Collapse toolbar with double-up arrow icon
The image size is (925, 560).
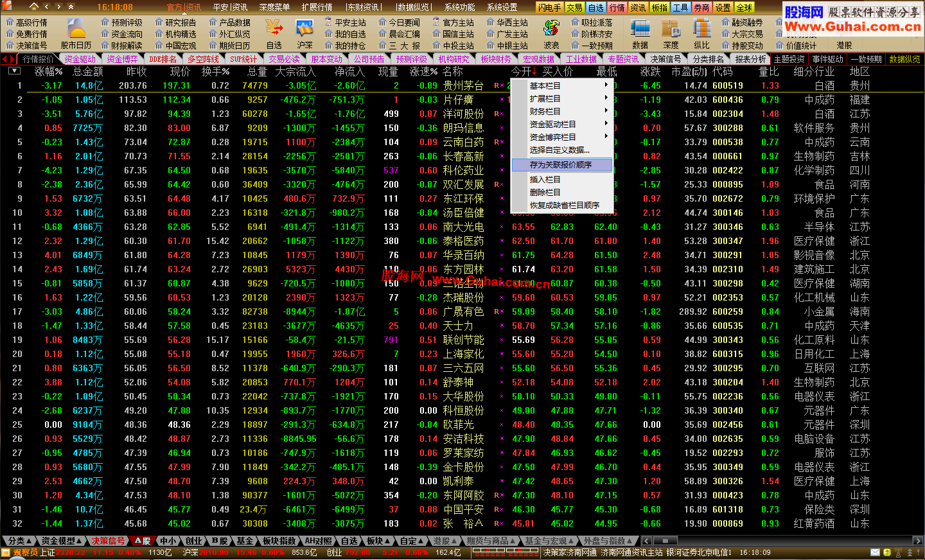[x=70, y=7]
